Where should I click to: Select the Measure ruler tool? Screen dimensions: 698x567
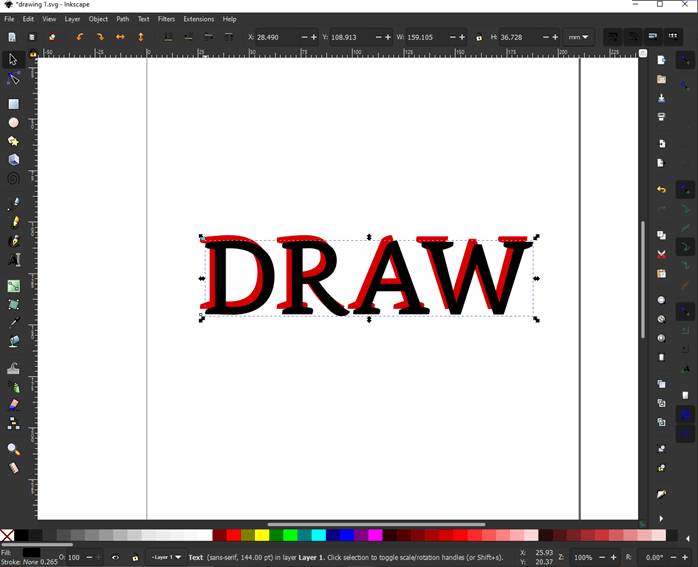tap(13, 468)
